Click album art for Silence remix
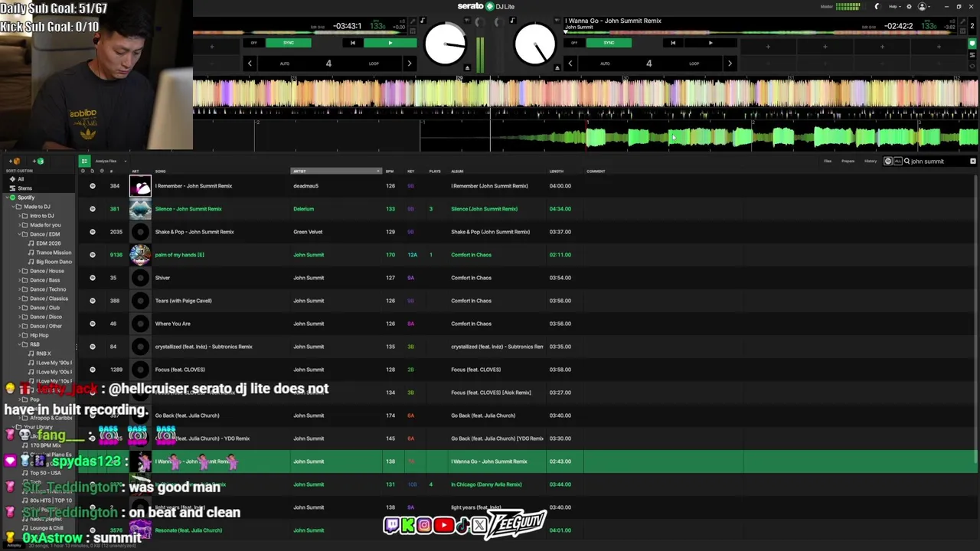The height and width of the screenshot is (551, 980). pos(140,209)
